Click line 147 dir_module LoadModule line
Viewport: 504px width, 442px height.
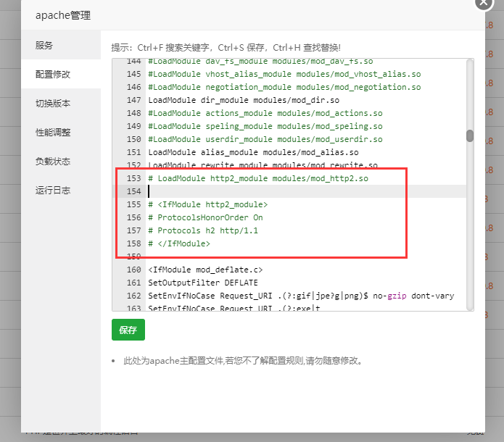(x=244, y=100)
